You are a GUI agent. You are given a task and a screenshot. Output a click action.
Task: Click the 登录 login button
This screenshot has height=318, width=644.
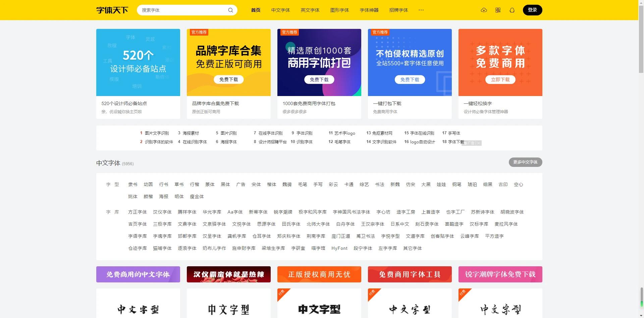coord(532,10)
